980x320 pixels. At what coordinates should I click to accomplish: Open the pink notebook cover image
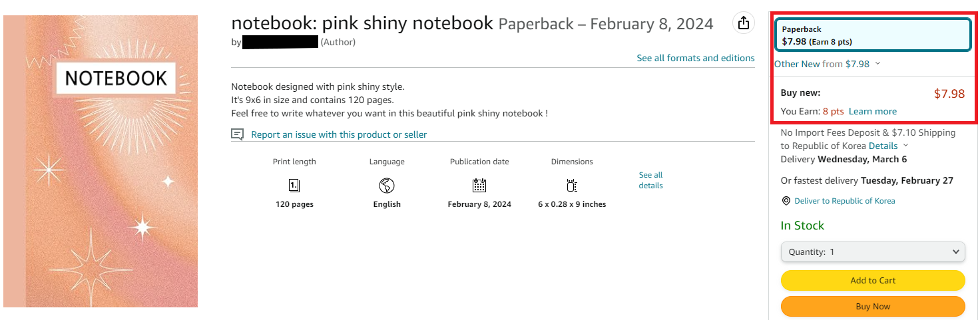tap(101, 161)
